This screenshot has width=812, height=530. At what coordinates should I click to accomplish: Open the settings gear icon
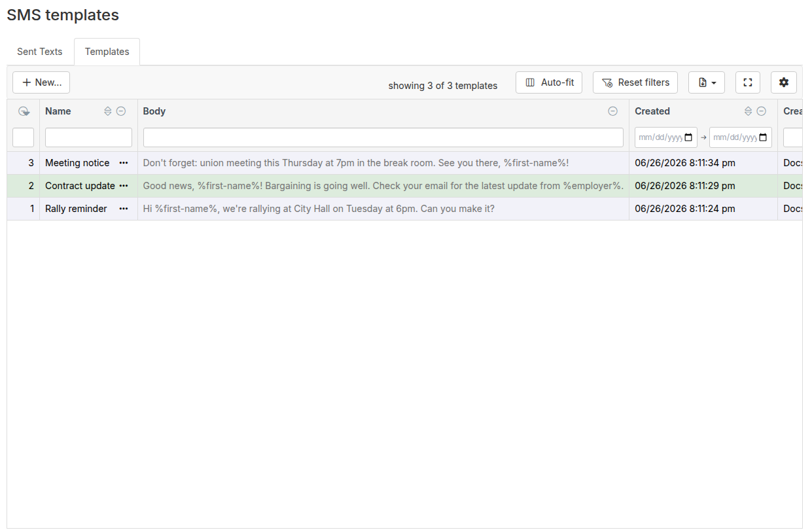tap(784, 82)
